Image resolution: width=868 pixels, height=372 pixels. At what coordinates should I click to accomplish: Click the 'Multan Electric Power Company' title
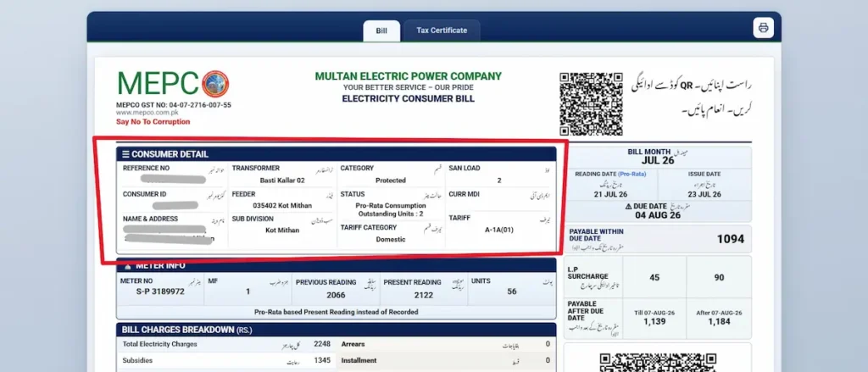(x=408, y=76)
